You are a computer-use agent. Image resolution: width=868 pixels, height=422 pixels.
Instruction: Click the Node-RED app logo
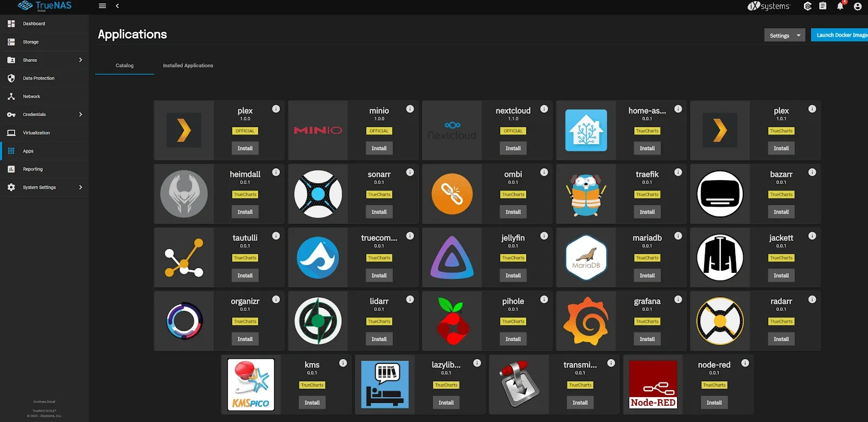click(653, 385)
